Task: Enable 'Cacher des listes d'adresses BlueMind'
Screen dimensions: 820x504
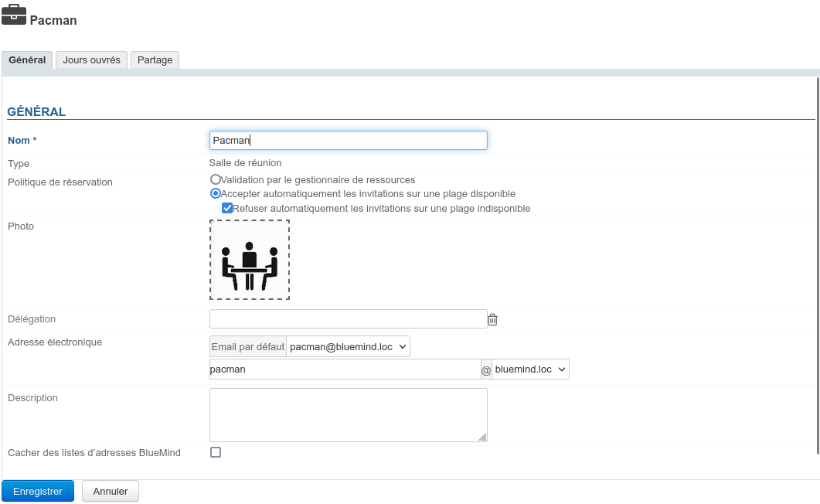Action: tap(216, 452)
